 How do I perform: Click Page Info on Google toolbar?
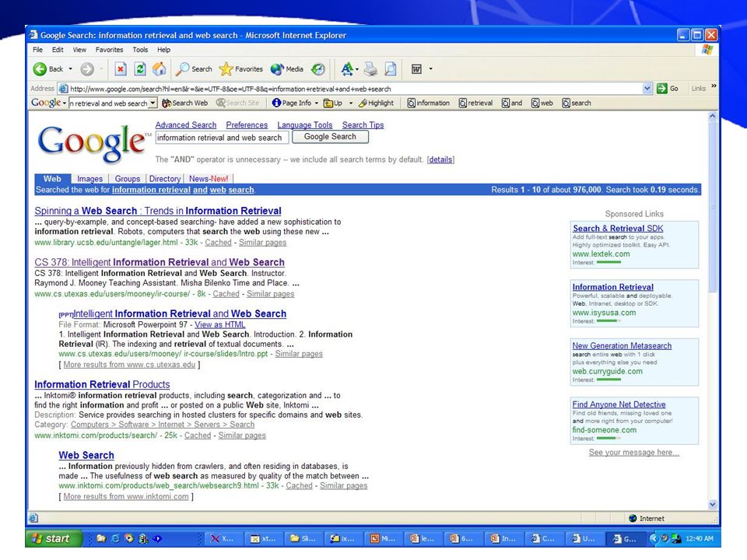[x=292, y=103]
